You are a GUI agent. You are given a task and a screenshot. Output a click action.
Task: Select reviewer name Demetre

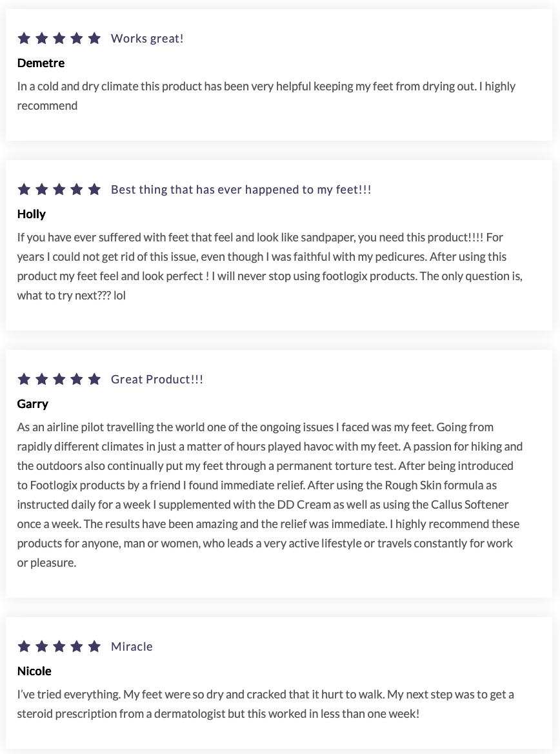41,63
